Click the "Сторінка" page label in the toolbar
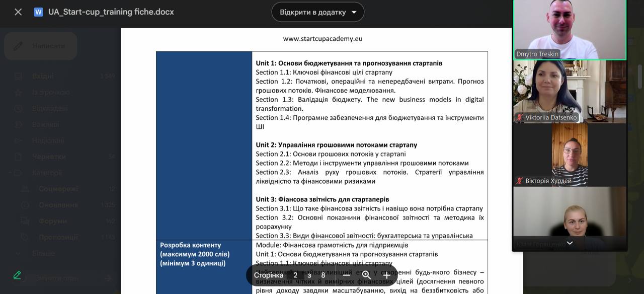This screenshot has height=294, width=644. pos(268,275)
